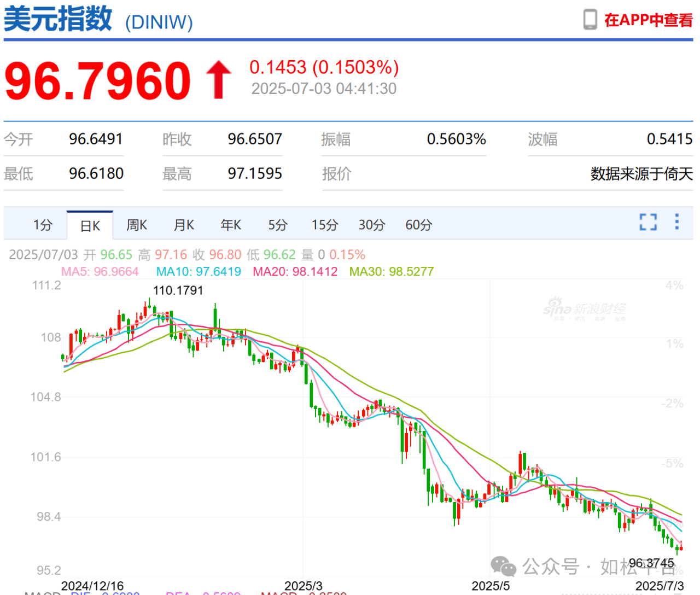Image resolution: width=700 pixels, height=595 pixels.
Task: Select the 30分 chart tab
Action: [x=372, y=225]
